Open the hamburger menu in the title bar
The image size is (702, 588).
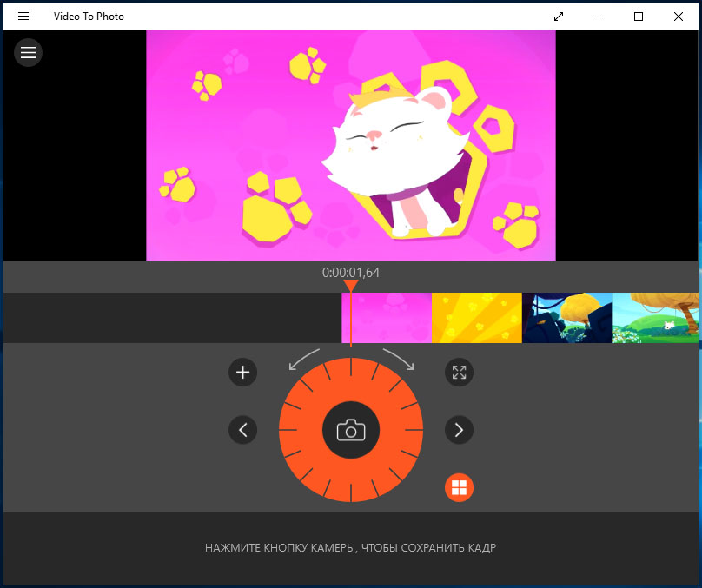click(x=23, y=17)
